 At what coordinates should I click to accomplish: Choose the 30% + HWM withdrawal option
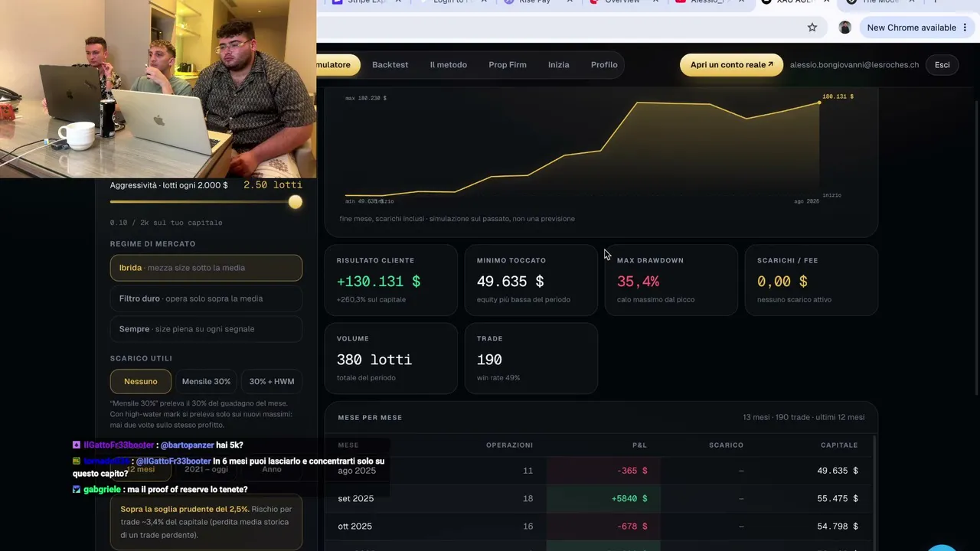pos(272,381)
